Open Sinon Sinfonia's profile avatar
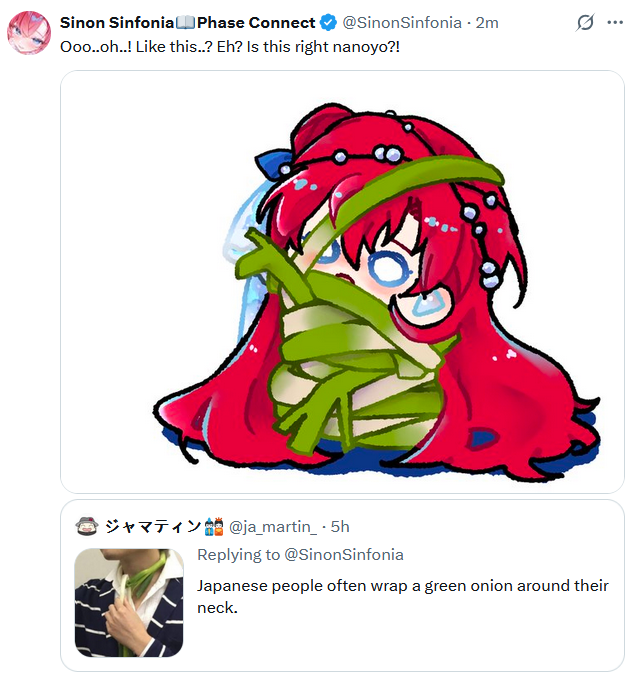The image size is (625, 679). [x=29, y=33]
